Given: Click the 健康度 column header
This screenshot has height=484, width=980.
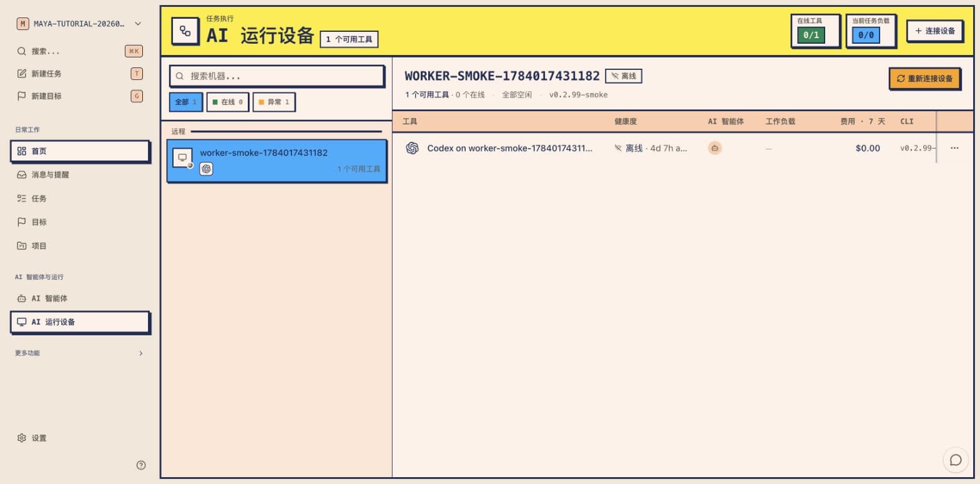Looking at the screenshot, I should (x=625, y=122).
